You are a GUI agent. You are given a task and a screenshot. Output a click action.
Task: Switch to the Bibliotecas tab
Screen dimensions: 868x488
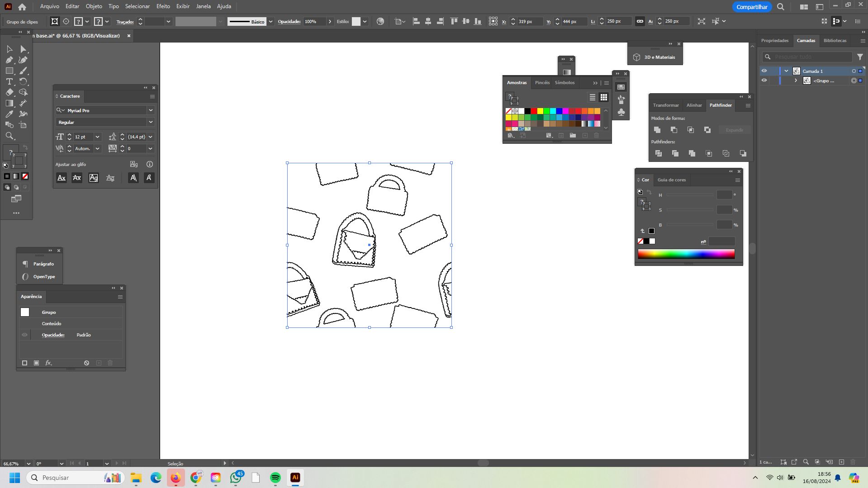[835, 40]
